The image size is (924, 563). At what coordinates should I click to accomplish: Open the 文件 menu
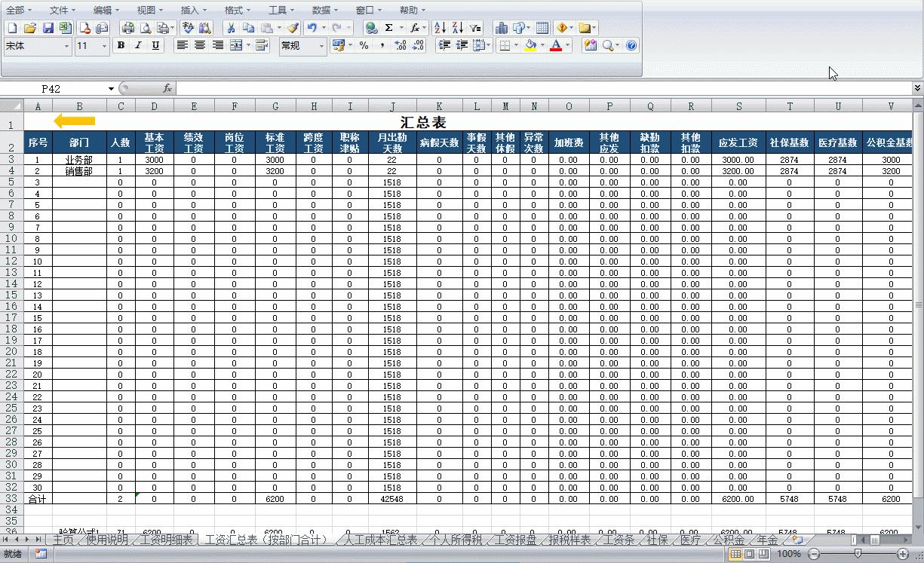coord(63,10)
